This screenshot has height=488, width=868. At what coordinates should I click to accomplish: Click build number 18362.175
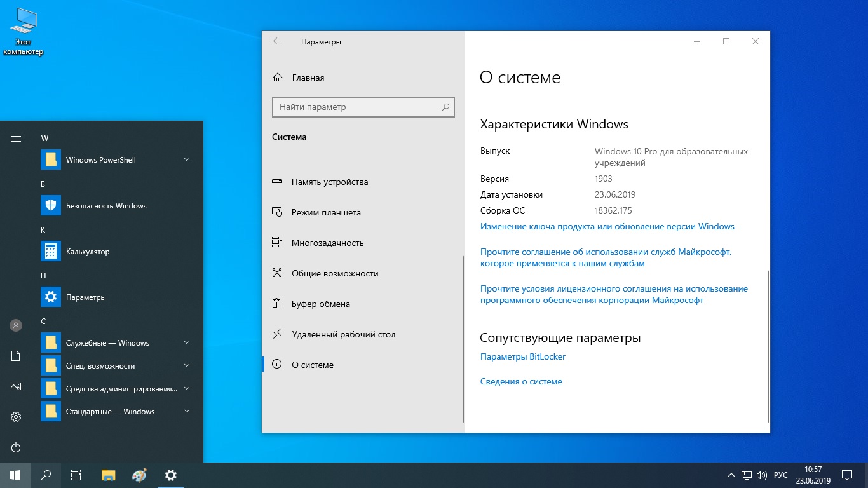click(613, 210)
